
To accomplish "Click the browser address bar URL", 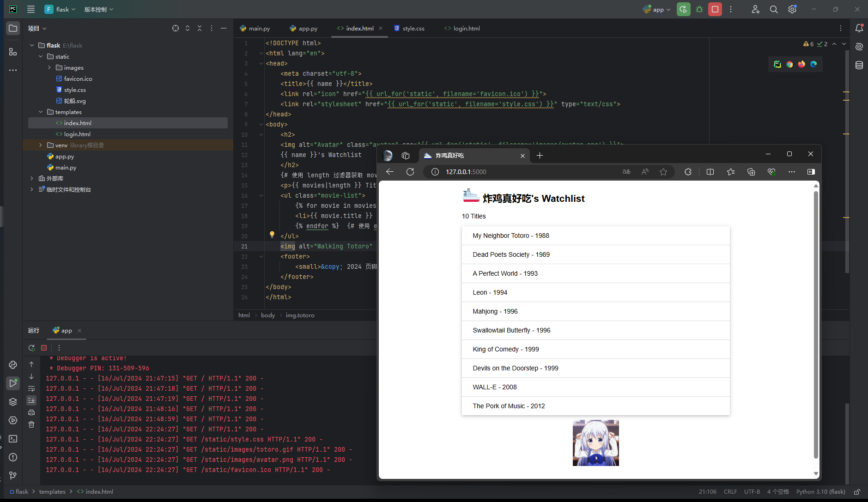I will tap(466, 172).
